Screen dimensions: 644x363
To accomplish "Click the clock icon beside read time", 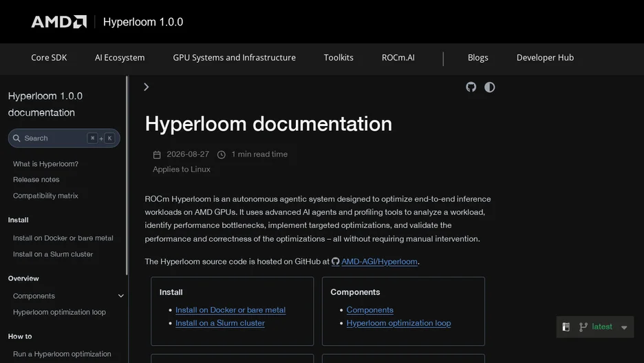I will tap(222, 154).
